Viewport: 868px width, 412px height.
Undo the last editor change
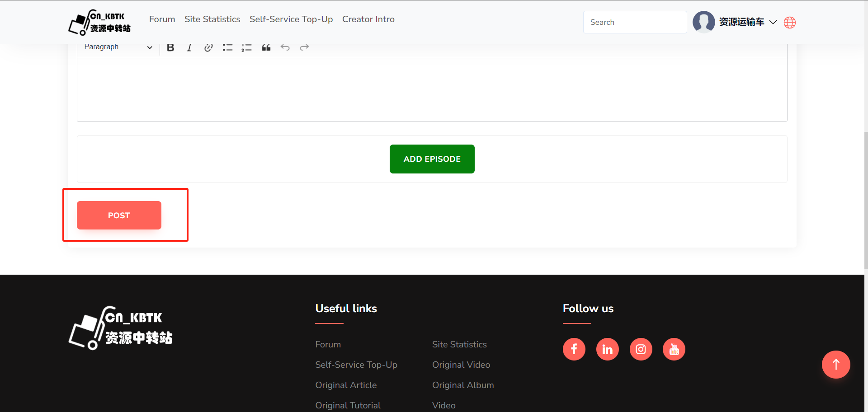coord(285,47)
